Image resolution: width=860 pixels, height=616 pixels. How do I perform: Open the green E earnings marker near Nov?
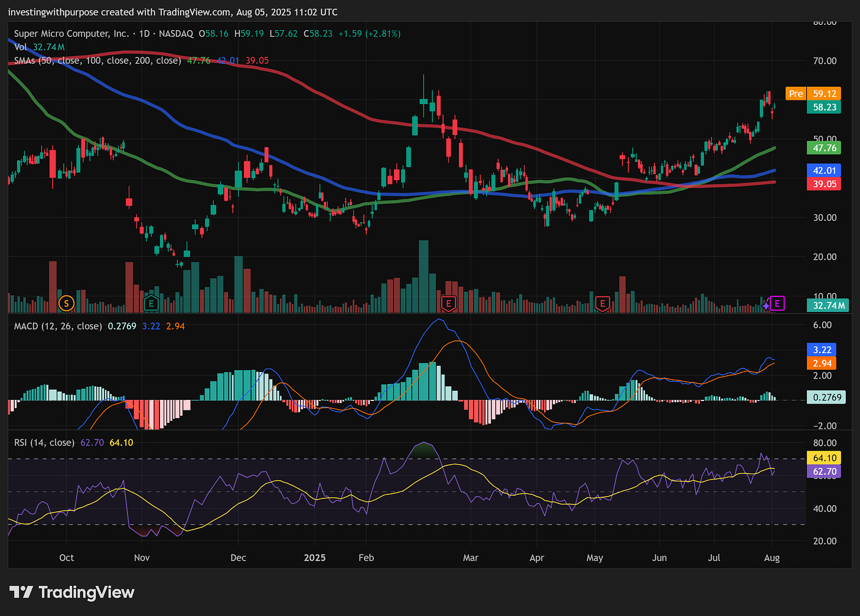(151, 304)
